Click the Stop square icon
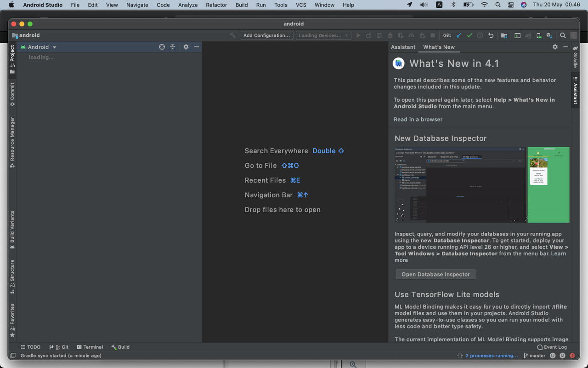This screenshot has height=368, width=588. pyautogui.click(x=432, y=35)
